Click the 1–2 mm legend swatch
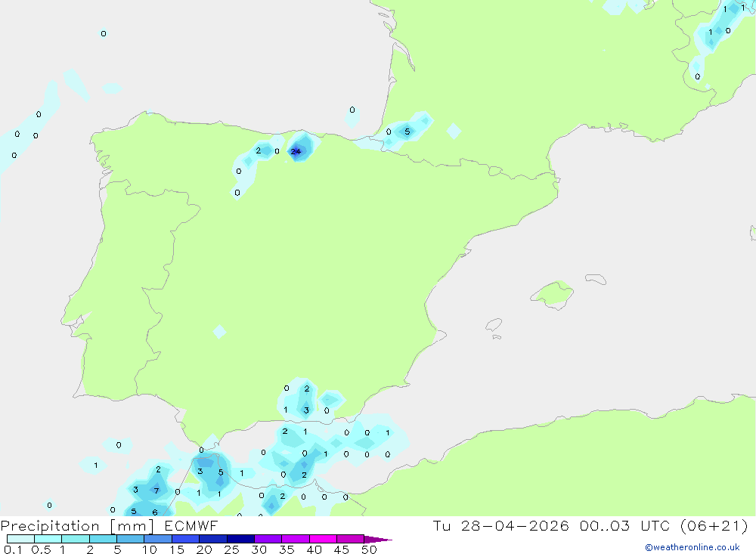Image resolution: width=756 pixels, height=554 pixels. coord(76,539)
